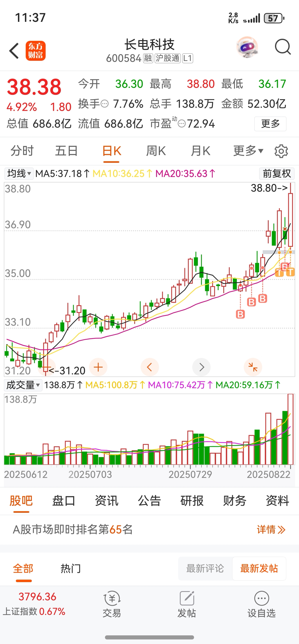Tap the info icon beside 换手
The width and height of the screenshot is (299, 644).
point(105,104)
